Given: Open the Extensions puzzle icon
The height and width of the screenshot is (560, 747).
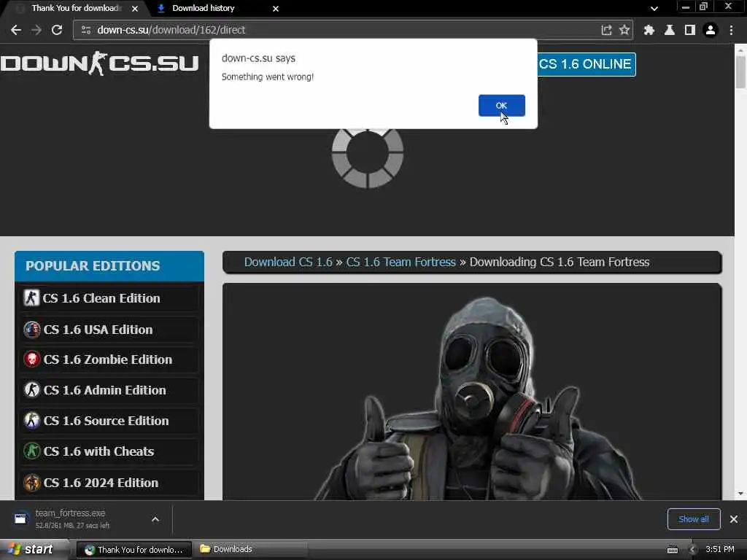Looking at the screenshot, I should [649, 30].
